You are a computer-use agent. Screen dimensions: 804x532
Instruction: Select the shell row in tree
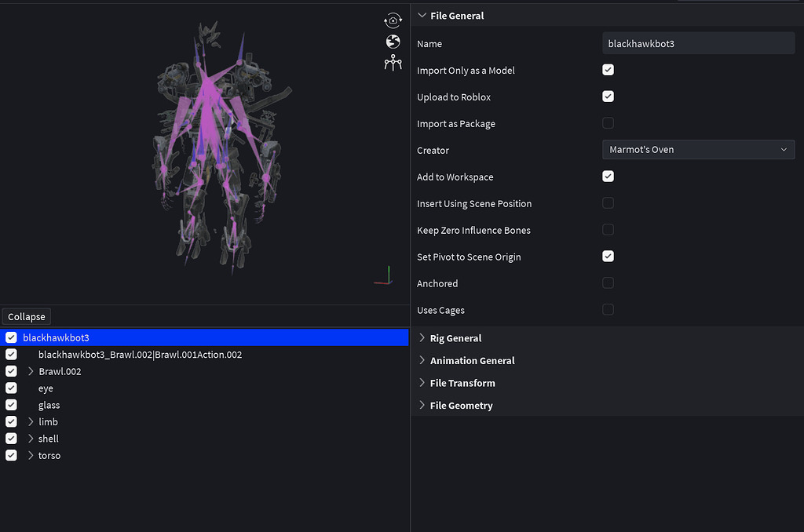(204, 439)
